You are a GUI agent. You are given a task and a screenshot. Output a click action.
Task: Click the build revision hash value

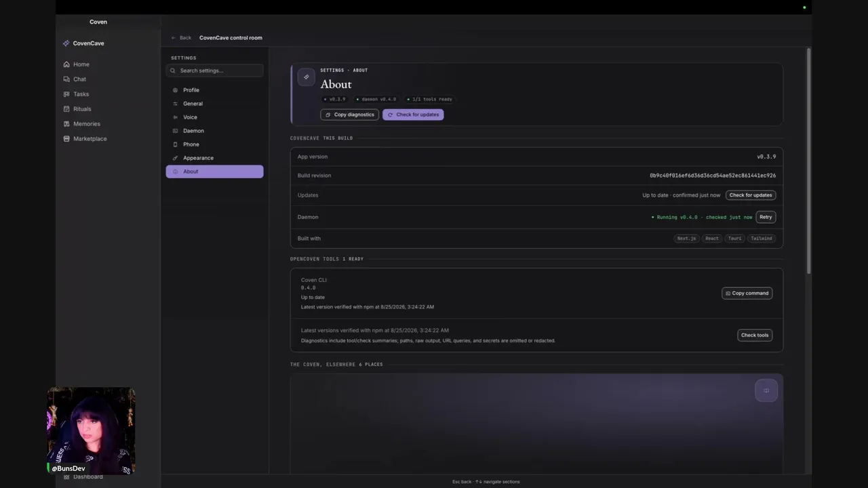tap(713, 176)
